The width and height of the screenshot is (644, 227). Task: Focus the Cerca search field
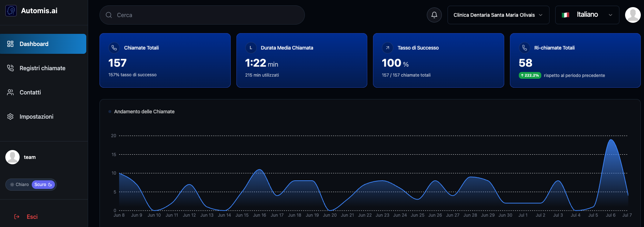[x=202, y=15]
